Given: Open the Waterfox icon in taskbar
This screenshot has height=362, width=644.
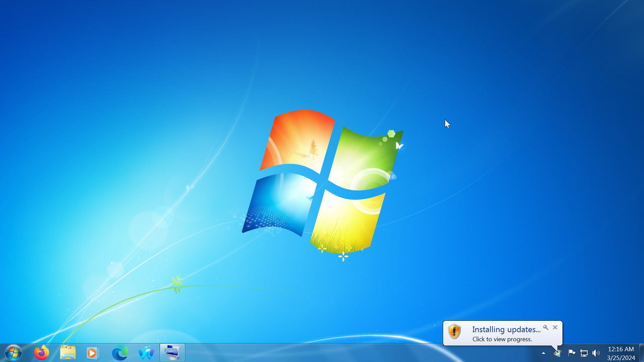Looking at the screenshot, I should pyautogui.click(x=146, y=353).
